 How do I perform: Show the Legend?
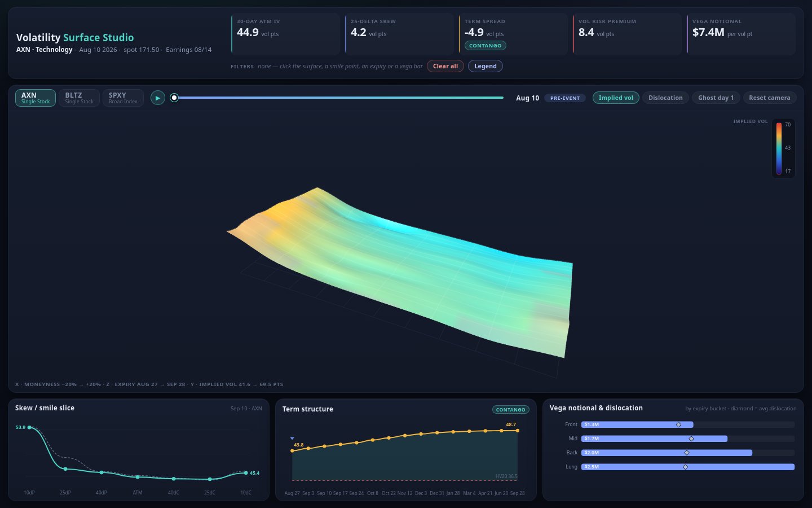(x=486, y=66)
